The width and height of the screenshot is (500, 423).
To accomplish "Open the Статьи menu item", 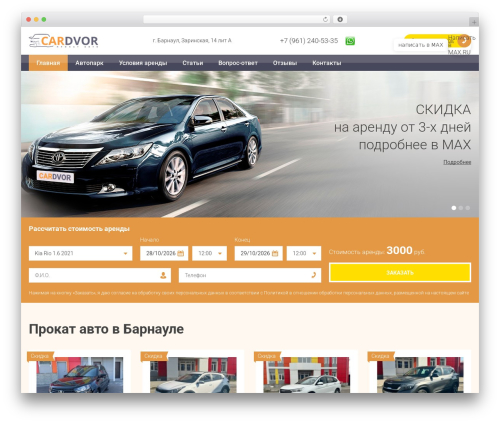I will click(193, 63).
